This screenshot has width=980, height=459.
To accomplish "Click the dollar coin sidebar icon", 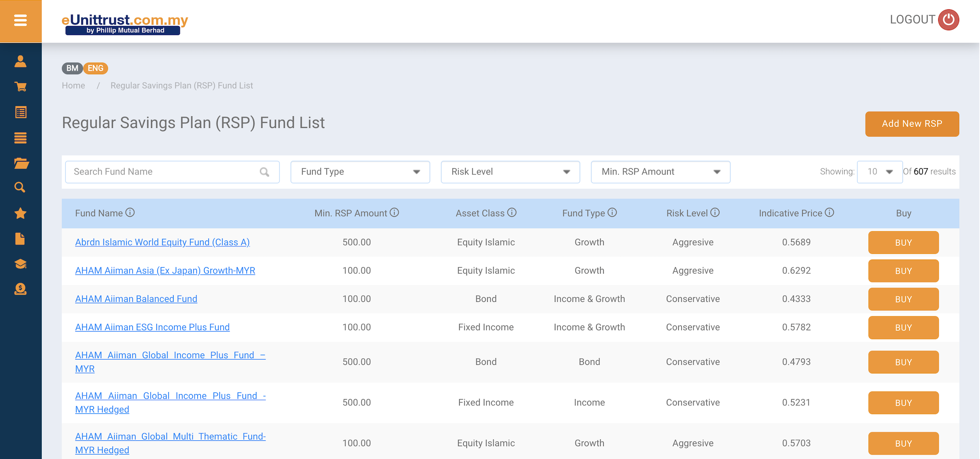I will click(x=20, y=289).
